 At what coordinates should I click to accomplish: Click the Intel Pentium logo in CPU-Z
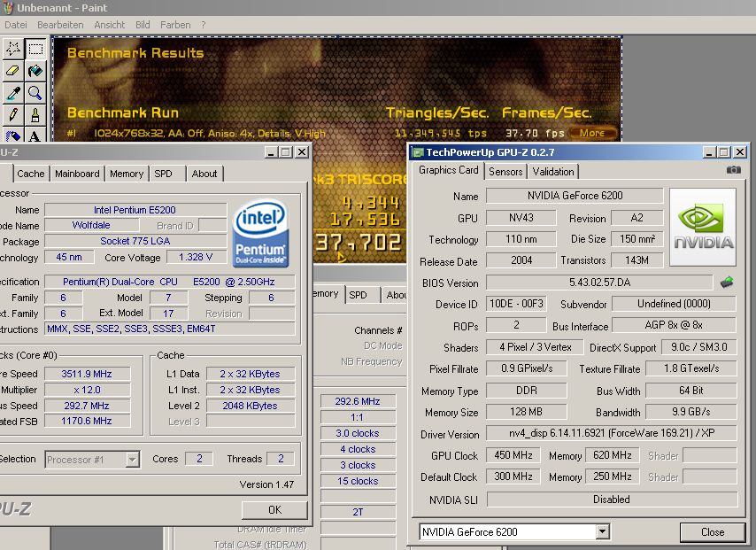click(x=261, y=234)
